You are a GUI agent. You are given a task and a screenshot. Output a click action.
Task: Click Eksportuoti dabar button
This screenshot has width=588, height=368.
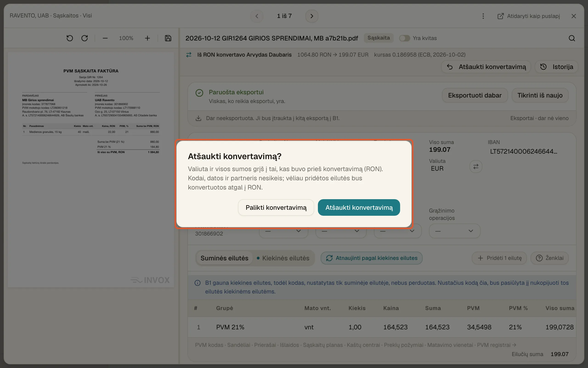pos(475,95)
